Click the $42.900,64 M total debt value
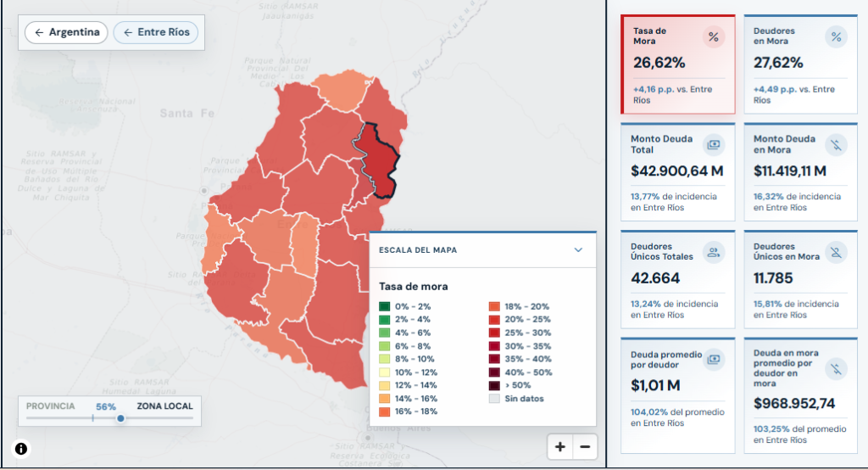This screenshot has height=470, width=868. 677,171
